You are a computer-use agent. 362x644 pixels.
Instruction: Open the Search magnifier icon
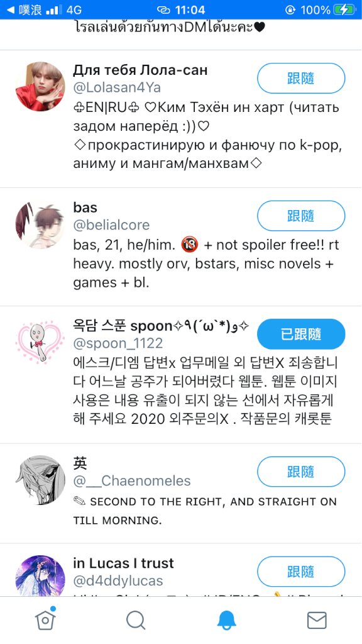[x=136, y=619]
